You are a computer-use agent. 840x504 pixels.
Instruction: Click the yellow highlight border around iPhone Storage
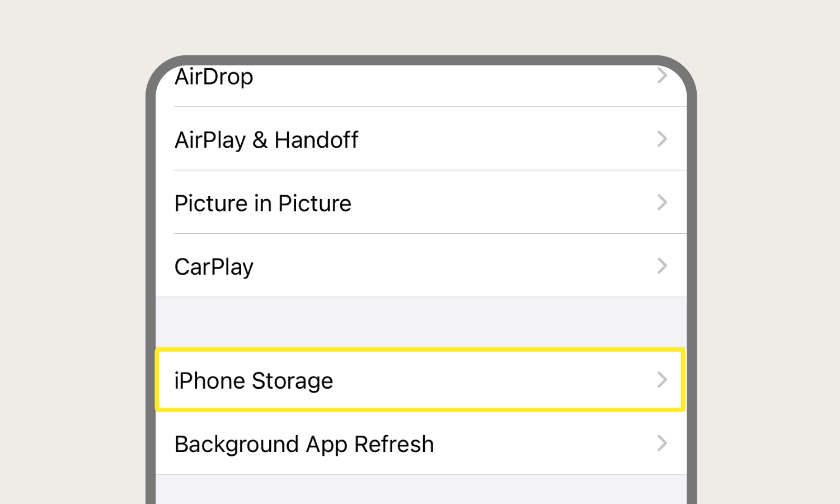click(420, 350)
